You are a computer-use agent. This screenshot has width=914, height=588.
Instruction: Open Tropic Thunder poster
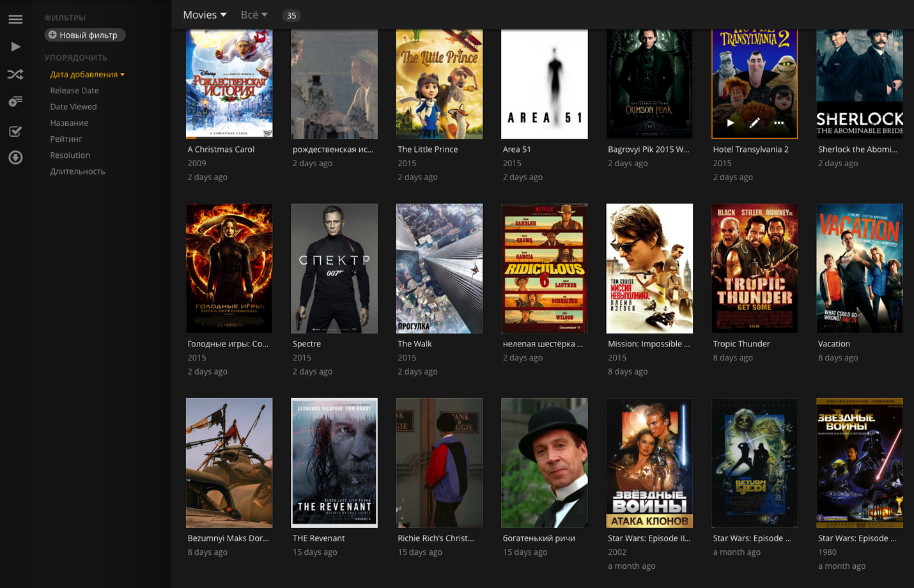(755, 268)
